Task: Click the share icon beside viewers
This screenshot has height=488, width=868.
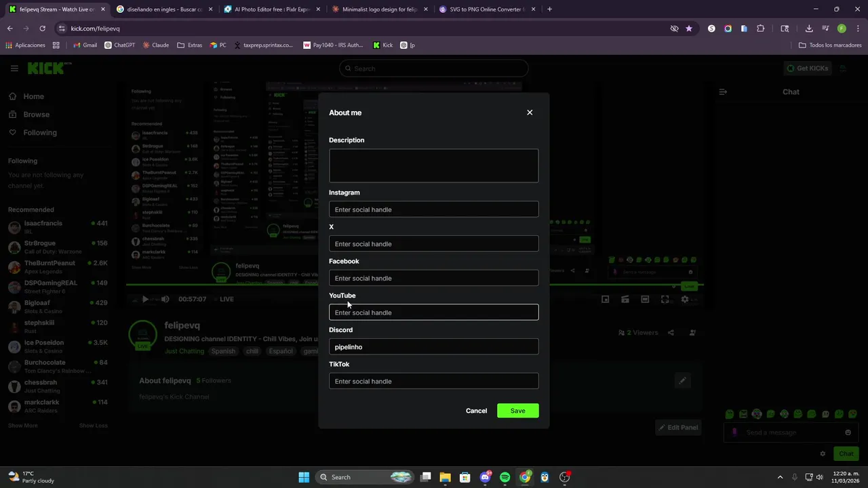Action: pyautogui.click(x=671, y=333)
